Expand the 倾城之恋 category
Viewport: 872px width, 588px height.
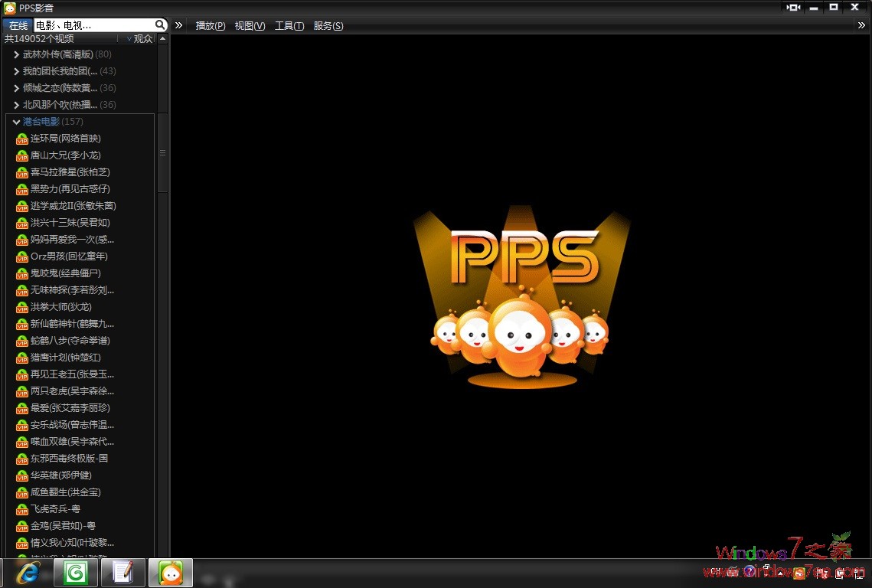[x=17, y=88]
